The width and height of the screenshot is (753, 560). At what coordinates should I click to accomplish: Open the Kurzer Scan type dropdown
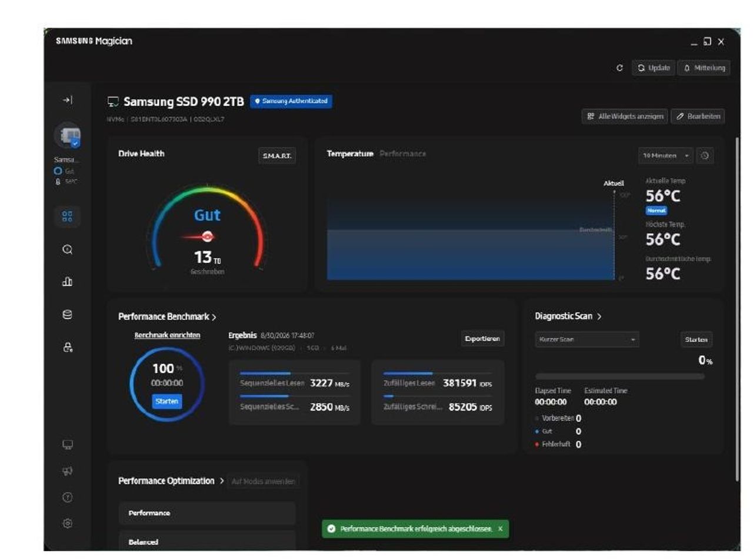[587, 339]
